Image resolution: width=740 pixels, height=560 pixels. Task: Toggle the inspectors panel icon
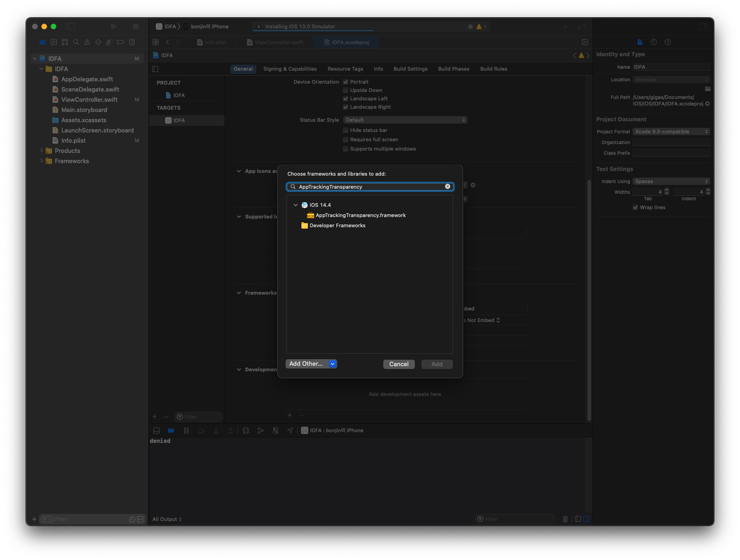703,26
